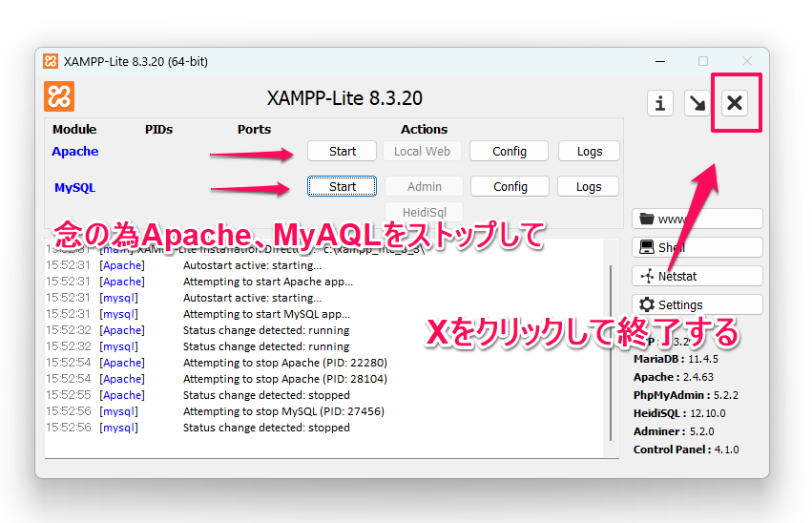Click the Module column header
This screenshot has width=812, height=523.
pos(74,129)
